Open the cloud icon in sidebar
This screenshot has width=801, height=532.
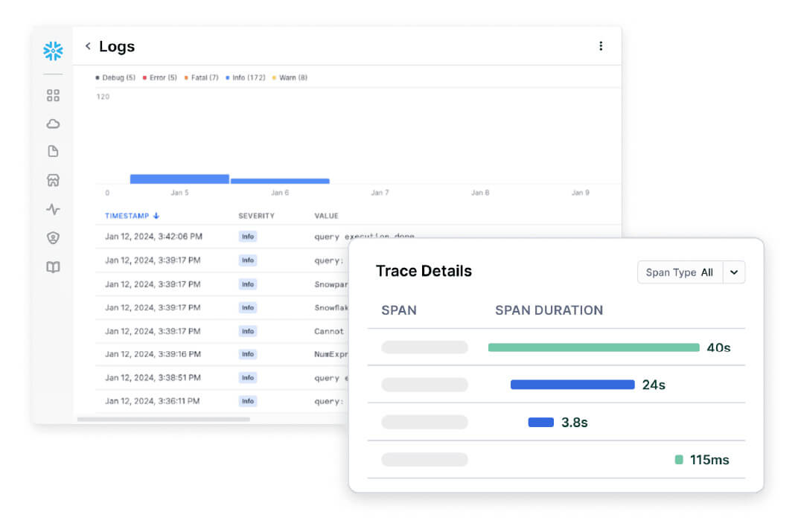[x=53, y=124]
